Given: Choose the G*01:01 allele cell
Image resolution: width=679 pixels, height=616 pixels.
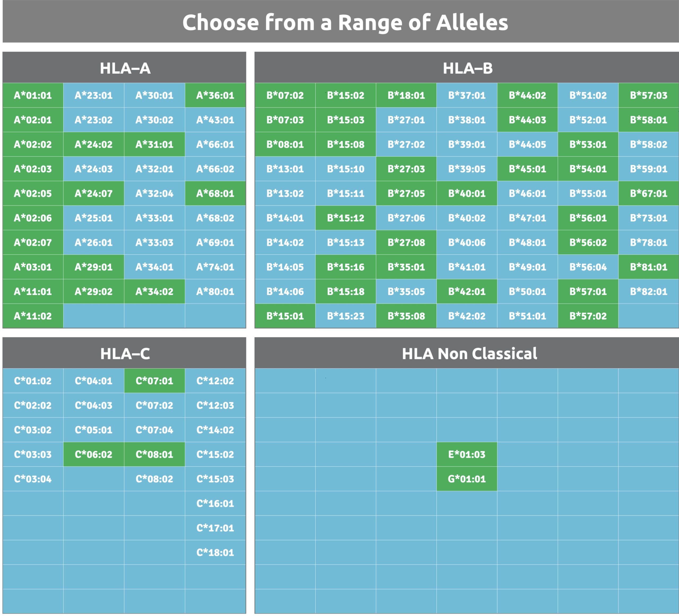Looking at the screenshot, I should coord(467,479).
